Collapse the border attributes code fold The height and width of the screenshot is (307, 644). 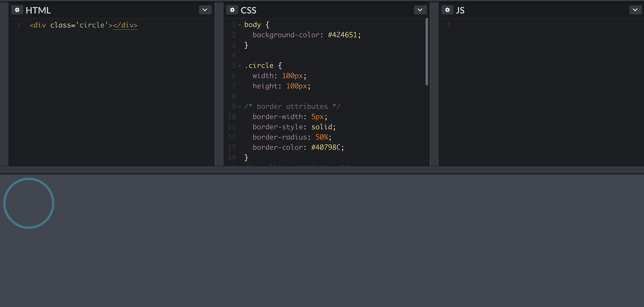coord(240,106)
